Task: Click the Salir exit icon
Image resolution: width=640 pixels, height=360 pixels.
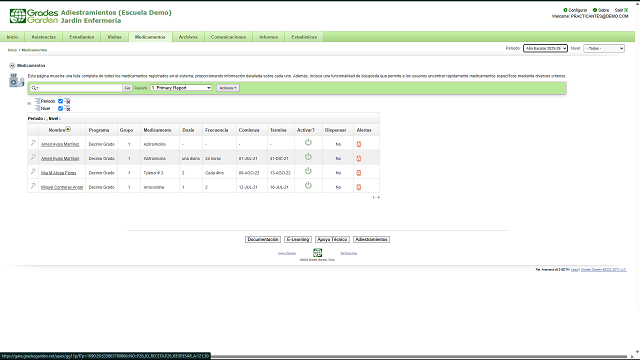Action: click(626, 10)
